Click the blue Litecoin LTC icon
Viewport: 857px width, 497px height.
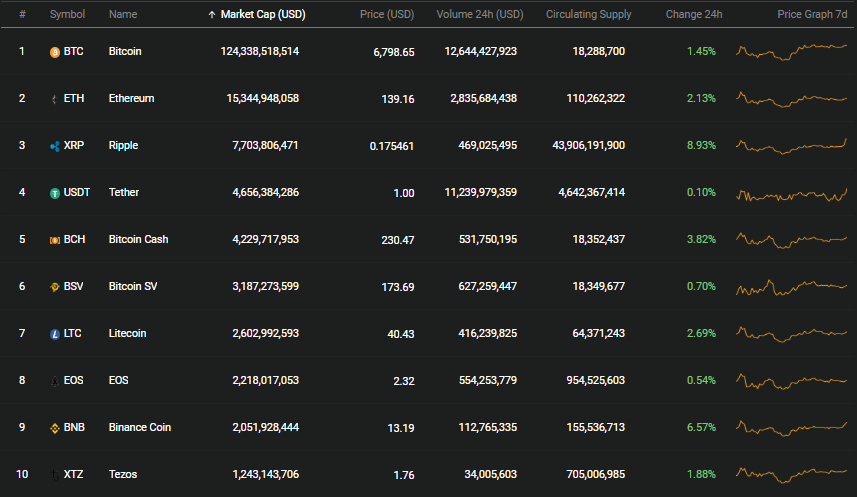pyautogui.click(x=55, y=335)
